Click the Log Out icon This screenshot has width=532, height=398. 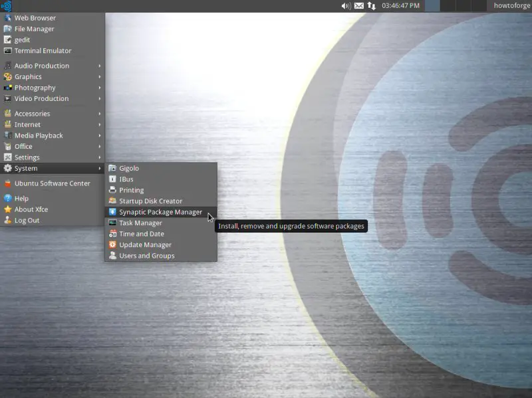[7, 220]
